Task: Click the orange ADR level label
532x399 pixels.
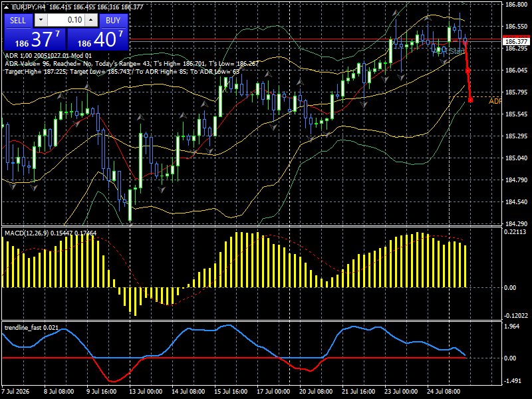Action: click(495, 102)
